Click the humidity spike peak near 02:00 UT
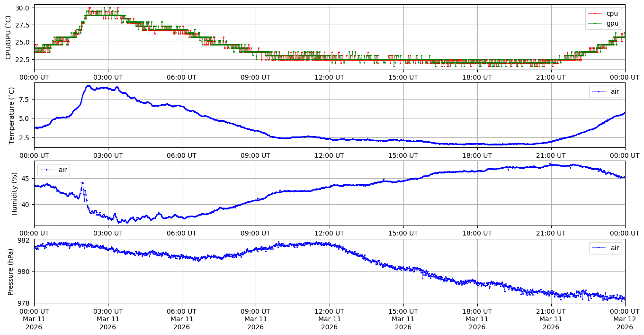The width and height of the screenshot is (644, 335). [82, 183]
